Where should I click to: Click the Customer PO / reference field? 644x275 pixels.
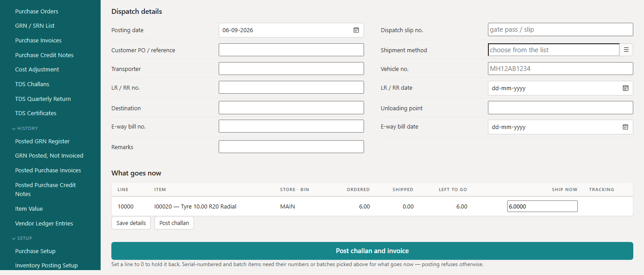click(x=291, y=50)
